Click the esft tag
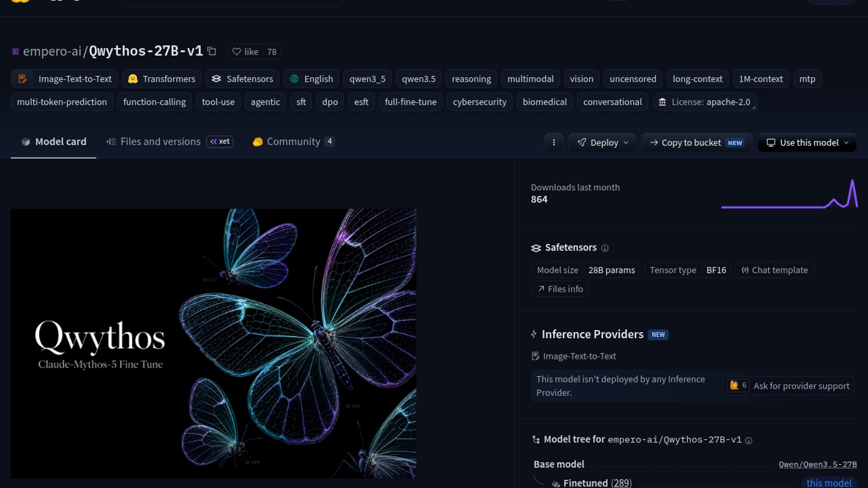Viewport: 868px width, 488px height. [x=361, y=102]
